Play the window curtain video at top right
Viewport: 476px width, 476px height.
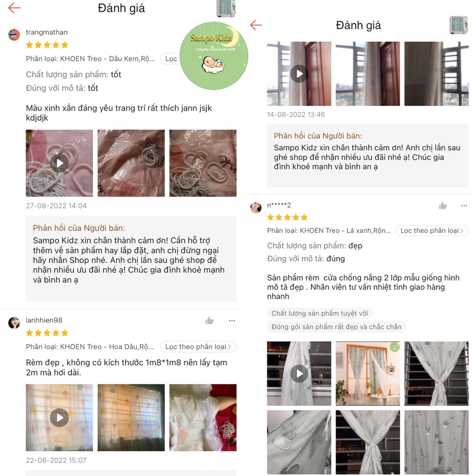299,74
